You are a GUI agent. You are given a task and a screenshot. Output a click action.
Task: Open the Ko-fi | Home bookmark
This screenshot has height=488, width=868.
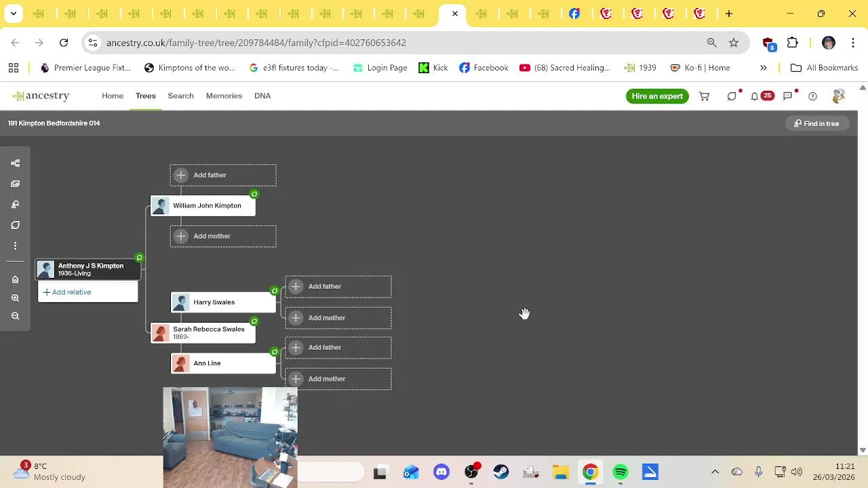701,68
